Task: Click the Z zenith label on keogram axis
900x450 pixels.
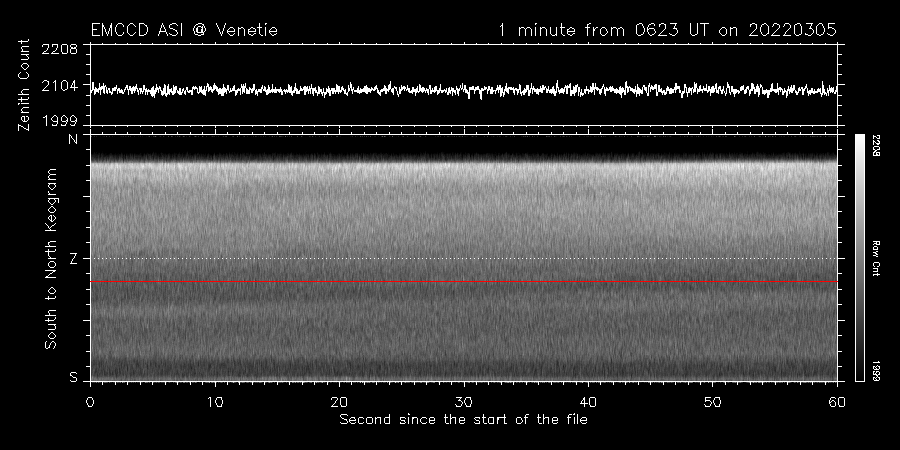Action: (73, 259)
